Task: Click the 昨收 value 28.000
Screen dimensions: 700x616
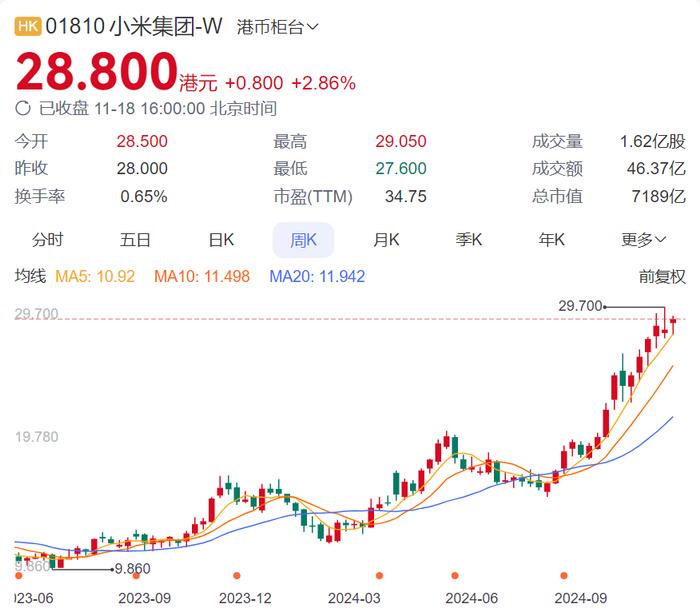Action: coord(142,169)
